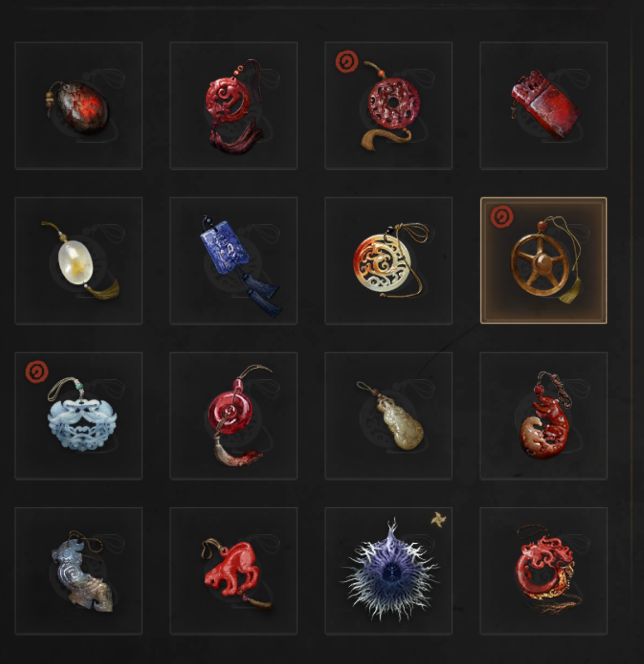Viewport: 644px width, 664px height.
Task: Select the blue lapis tablet with dark tassels
Action: coord(233,261)
